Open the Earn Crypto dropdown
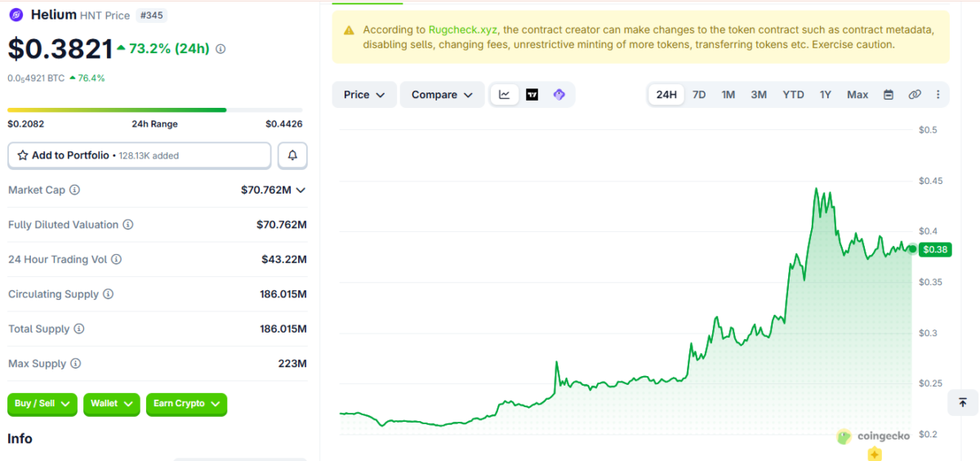 coord(186,404)
